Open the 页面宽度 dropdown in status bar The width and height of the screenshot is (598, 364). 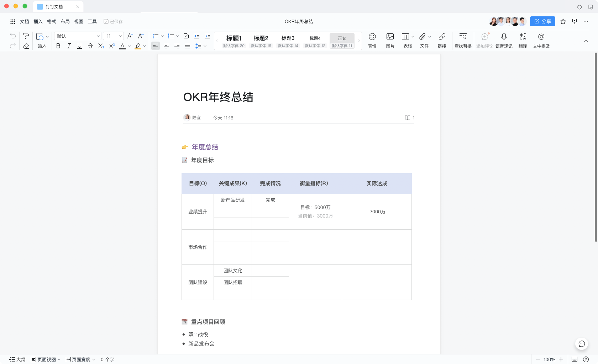[x=80, y=359]
